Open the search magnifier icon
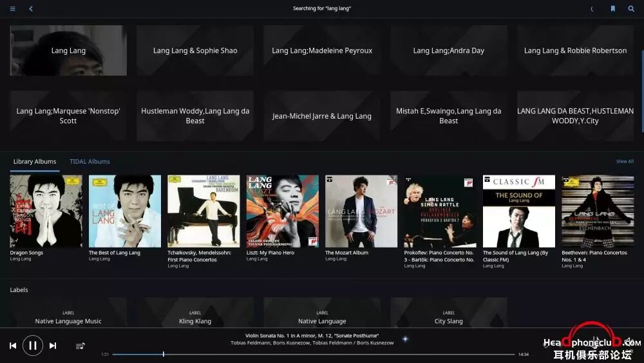Viewport: 644px width, 363px height. point(631,8)
